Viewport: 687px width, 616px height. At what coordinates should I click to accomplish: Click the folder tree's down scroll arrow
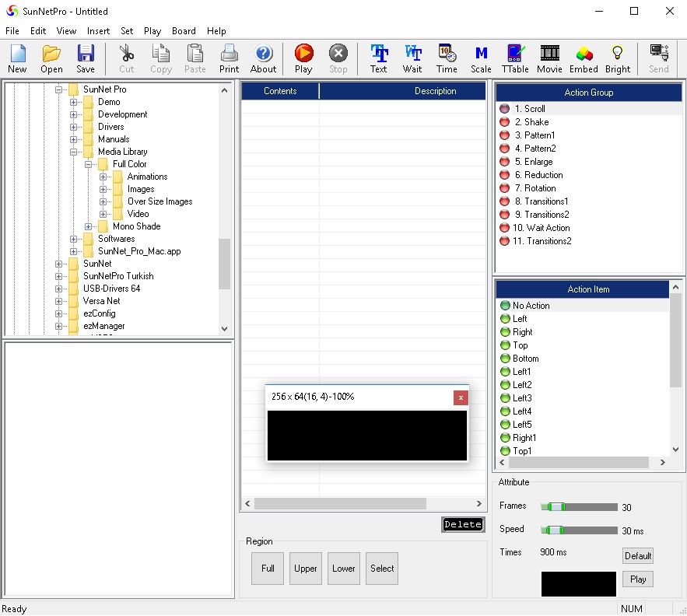click(224, 329)
